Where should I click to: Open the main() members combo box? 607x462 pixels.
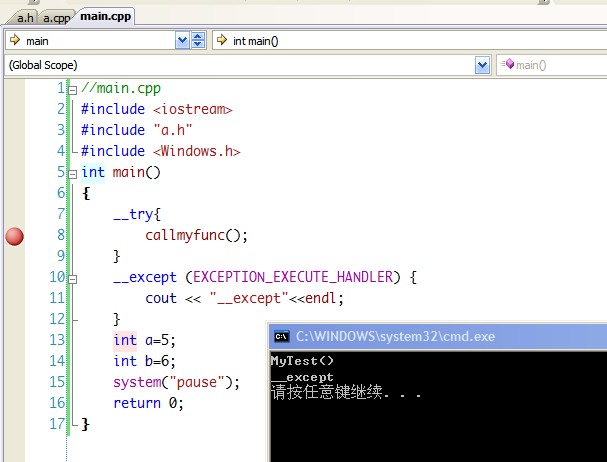[x=552, y=65]
